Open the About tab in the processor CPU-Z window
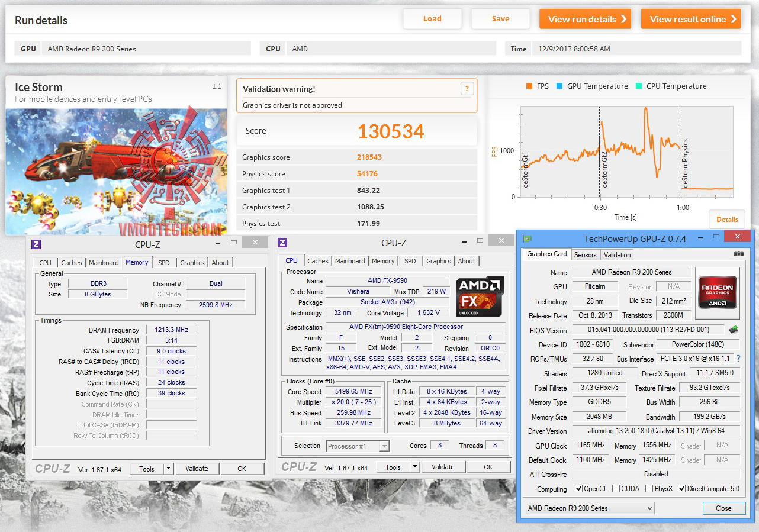The width and height of the screenshot is (759, 532). click(x=467, y=261)
